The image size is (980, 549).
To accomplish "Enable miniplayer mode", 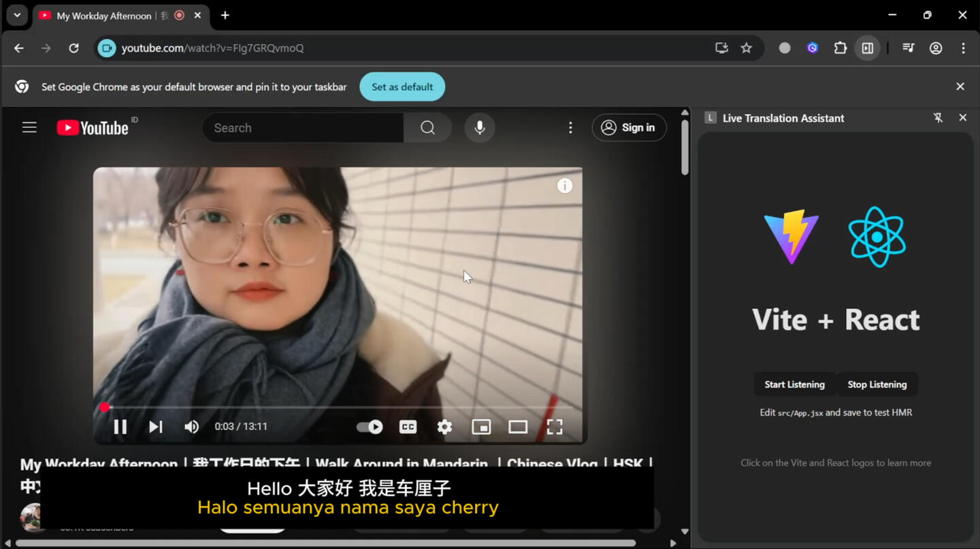I will pyautogui.click(x=481, y=427).
